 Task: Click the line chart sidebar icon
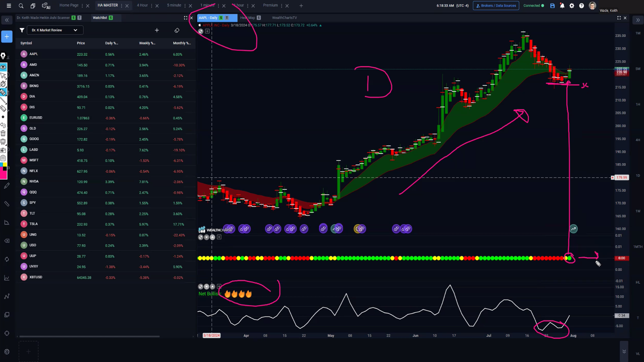tap(7, 278)
